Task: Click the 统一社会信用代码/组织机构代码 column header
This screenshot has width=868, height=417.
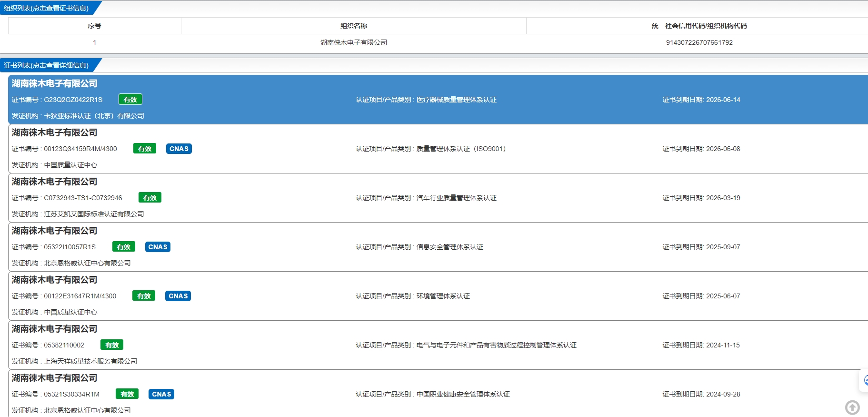Action: tap(699, 26)
